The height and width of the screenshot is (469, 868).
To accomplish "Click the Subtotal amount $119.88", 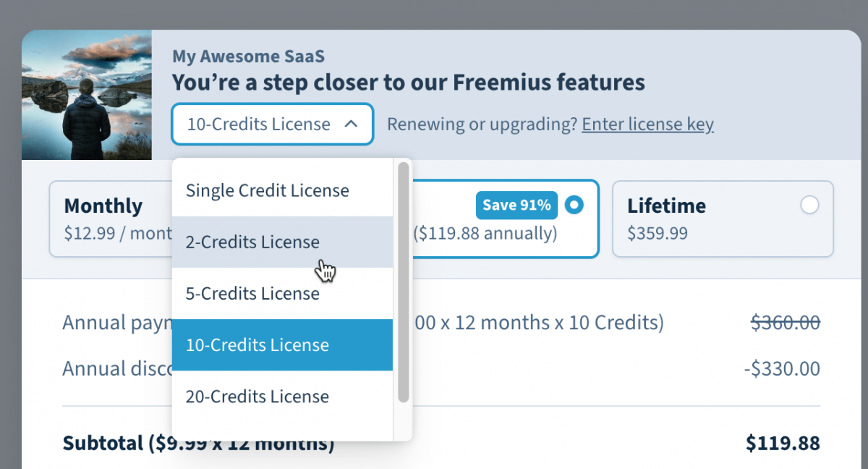I will (783, 442).
